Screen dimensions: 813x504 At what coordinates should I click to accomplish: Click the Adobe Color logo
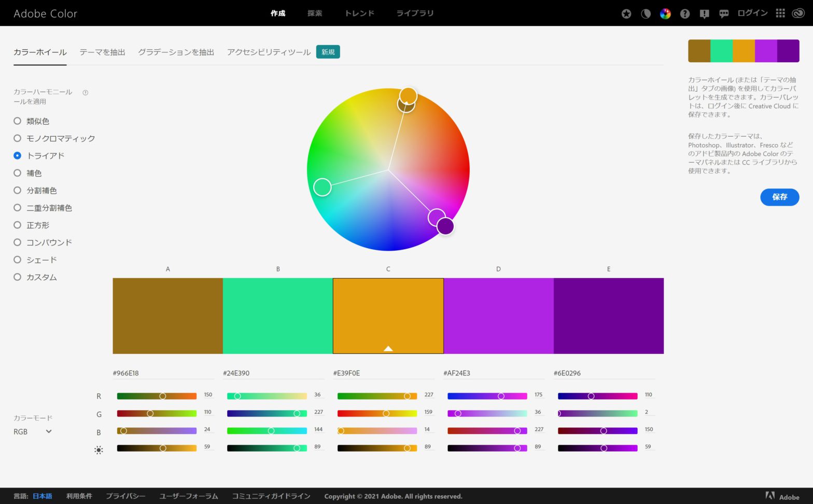click(x=45, y=14)
